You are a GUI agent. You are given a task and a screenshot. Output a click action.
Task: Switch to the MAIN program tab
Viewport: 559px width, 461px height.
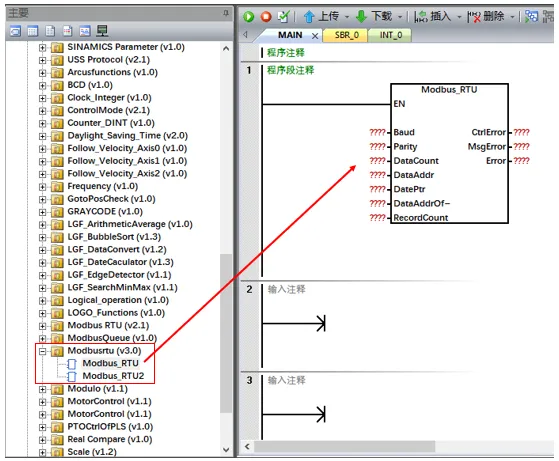click(x=290, y=35)
